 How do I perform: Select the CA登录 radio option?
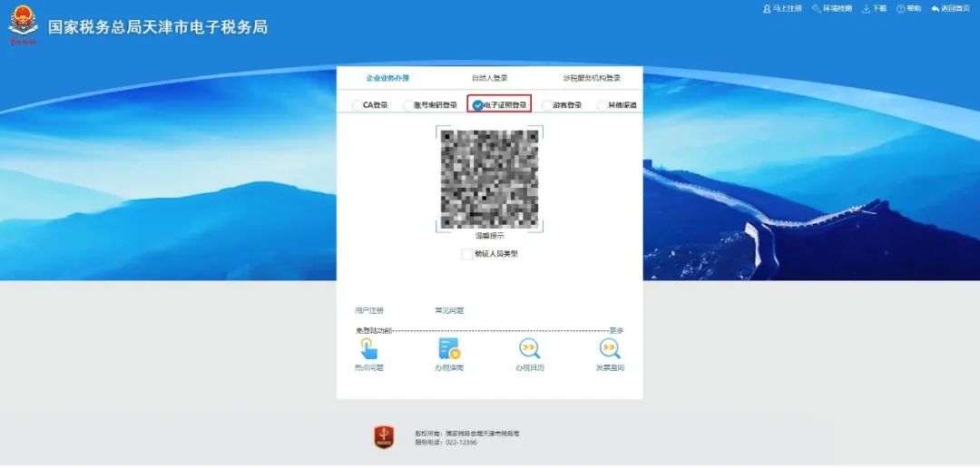point(357,105)
